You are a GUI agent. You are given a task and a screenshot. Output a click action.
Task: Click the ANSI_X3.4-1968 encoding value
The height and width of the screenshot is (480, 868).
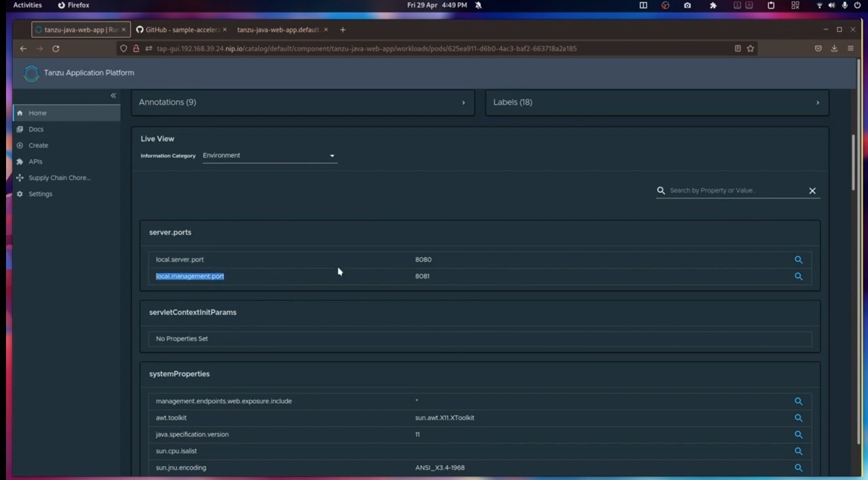point(440,468)
